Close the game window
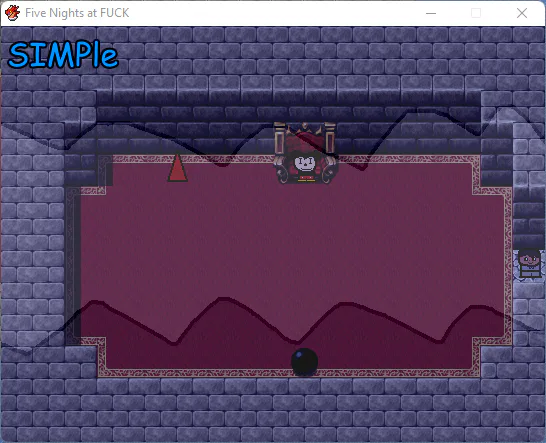The height and width of the screenshot is (443, 546). (522, 13)
